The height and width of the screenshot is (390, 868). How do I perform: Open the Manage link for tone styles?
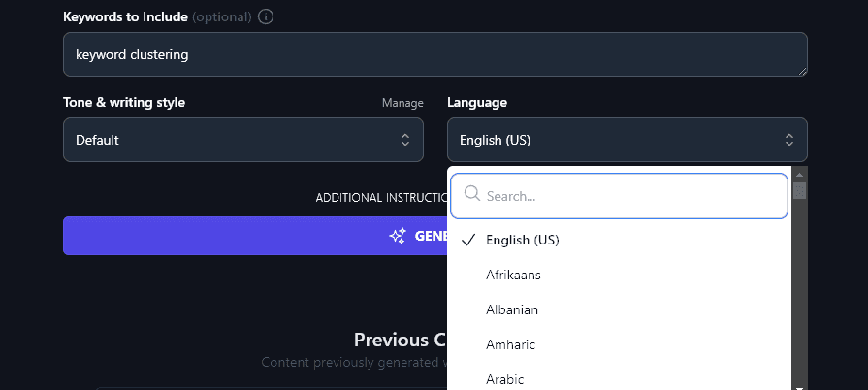coord(402,103)
